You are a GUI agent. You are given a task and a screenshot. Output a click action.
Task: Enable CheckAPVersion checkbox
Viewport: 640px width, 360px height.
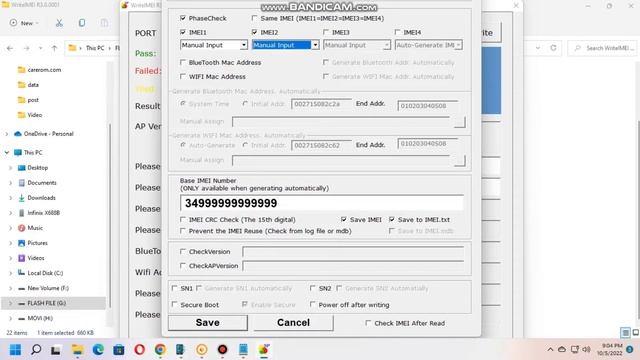[x=183, y=266]
